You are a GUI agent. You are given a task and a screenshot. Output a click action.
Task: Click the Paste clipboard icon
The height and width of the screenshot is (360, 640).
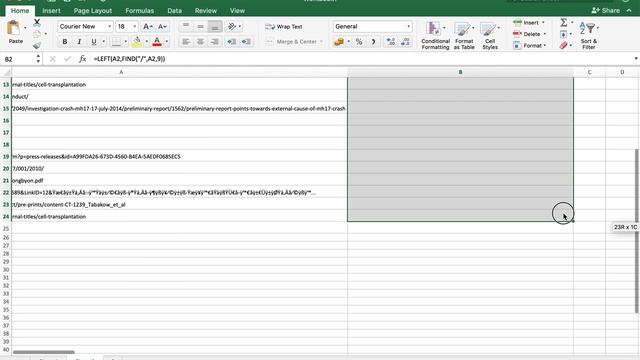click(14, 29)
